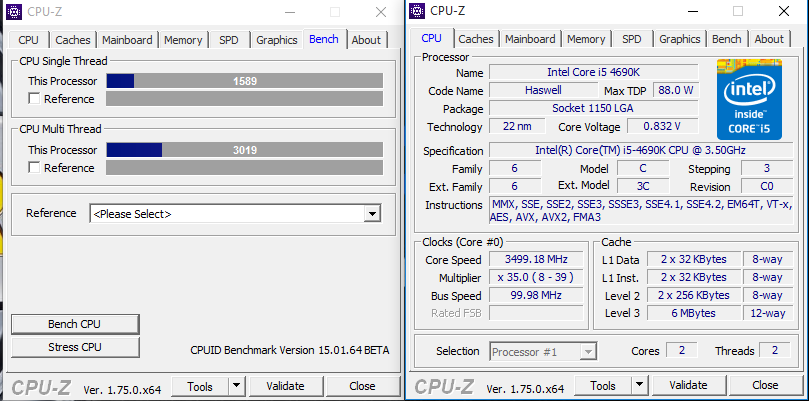The image size is (809, 401).
Task: Open Tools dropdown arrow in left Bench window
Action: (x=236, y=386)
